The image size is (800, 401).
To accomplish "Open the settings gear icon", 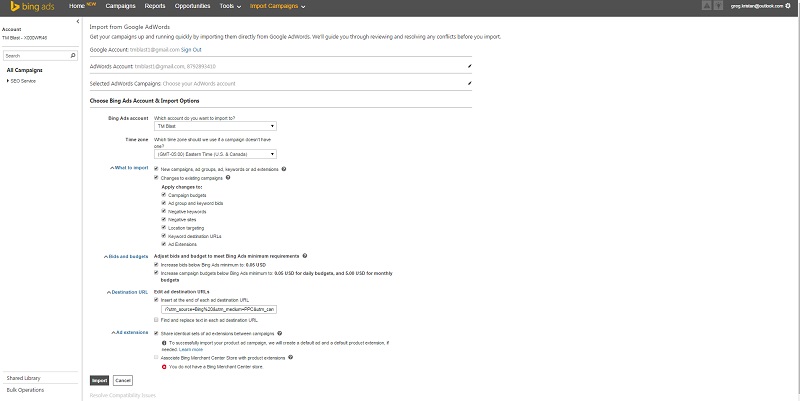I will 788,6.
